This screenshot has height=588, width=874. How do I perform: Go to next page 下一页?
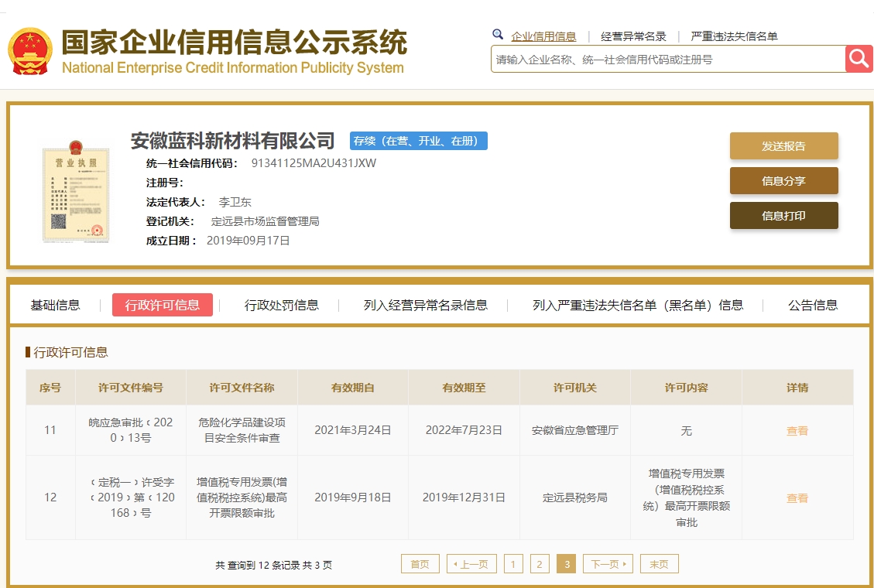click(x=608, y=564)
